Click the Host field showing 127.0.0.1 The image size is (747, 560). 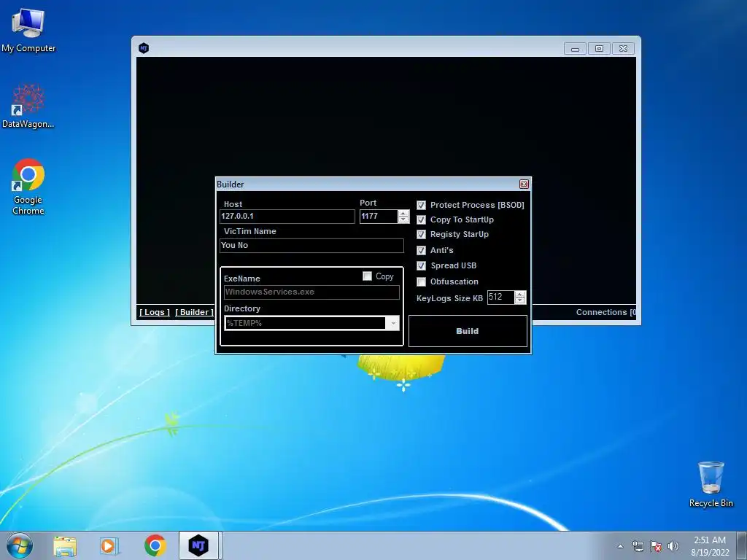coord(287,216)
